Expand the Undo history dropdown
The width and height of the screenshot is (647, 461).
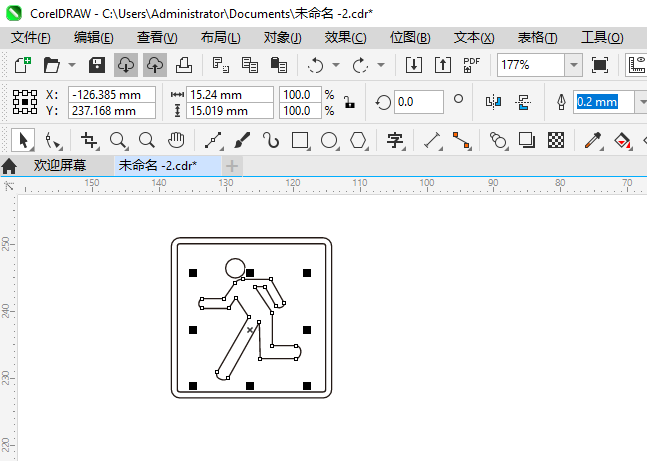(x=336, y=65)
